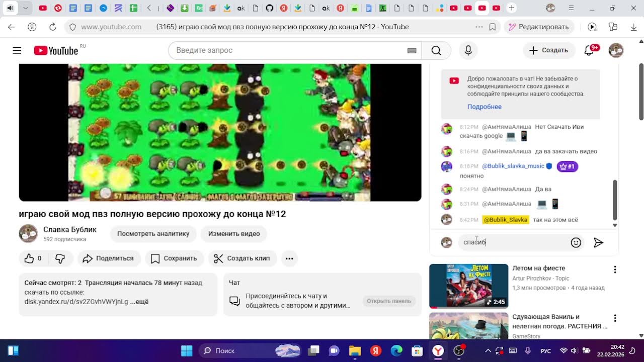
Task: Open the browser main menu
Action: (x=571, y=8)
